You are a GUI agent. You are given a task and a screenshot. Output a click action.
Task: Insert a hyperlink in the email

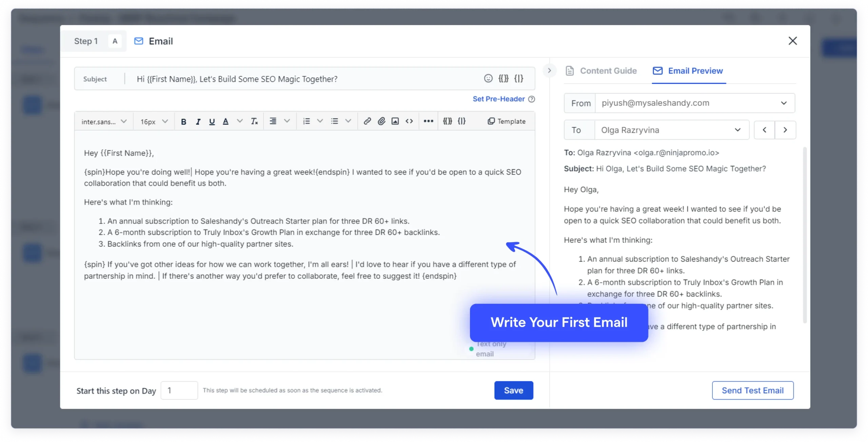click(367, 121)
